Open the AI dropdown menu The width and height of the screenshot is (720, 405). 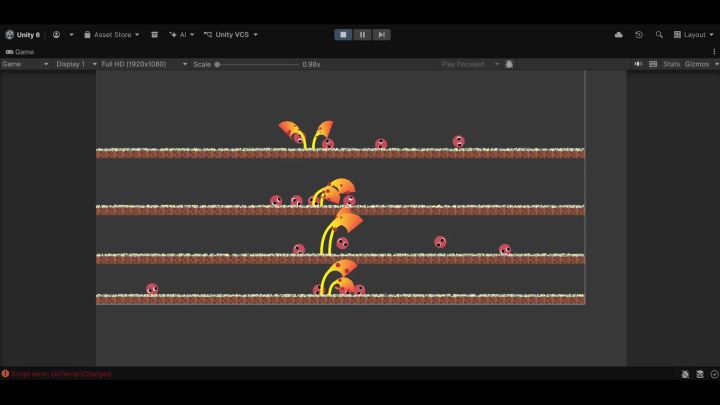182,34
